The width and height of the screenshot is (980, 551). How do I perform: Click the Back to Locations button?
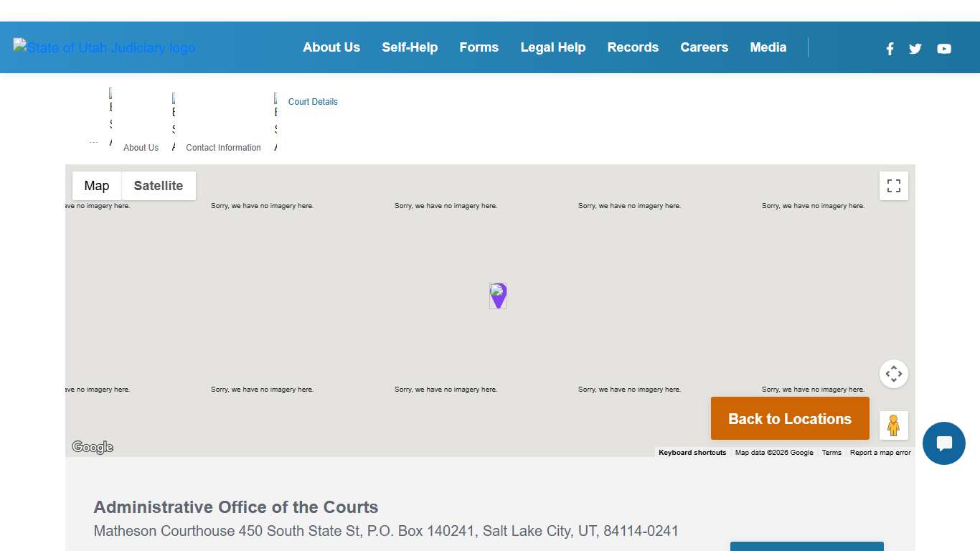tap(789, 418)
